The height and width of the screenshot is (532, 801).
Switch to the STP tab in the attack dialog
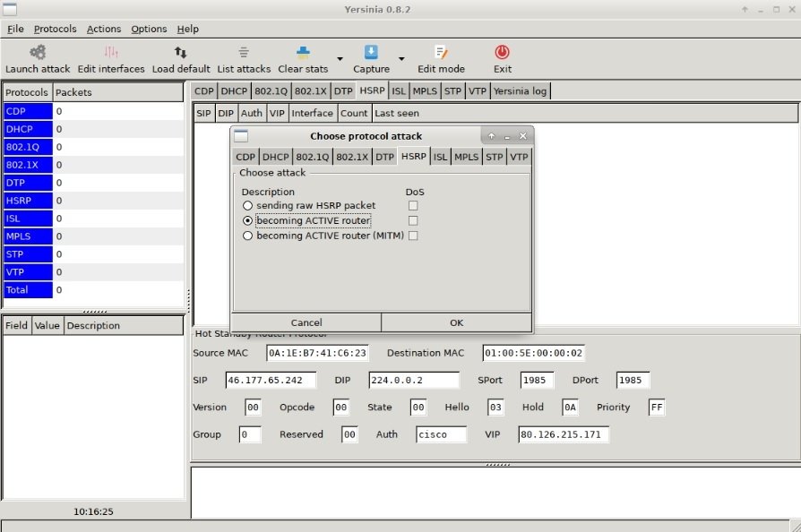pyautogui.click(x=494, y=158)
